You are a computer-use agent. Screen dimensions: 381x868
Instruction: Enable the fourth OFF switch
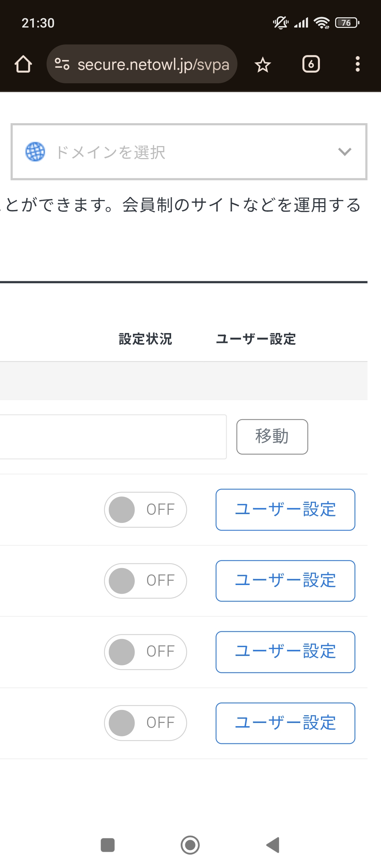[145, 723]
